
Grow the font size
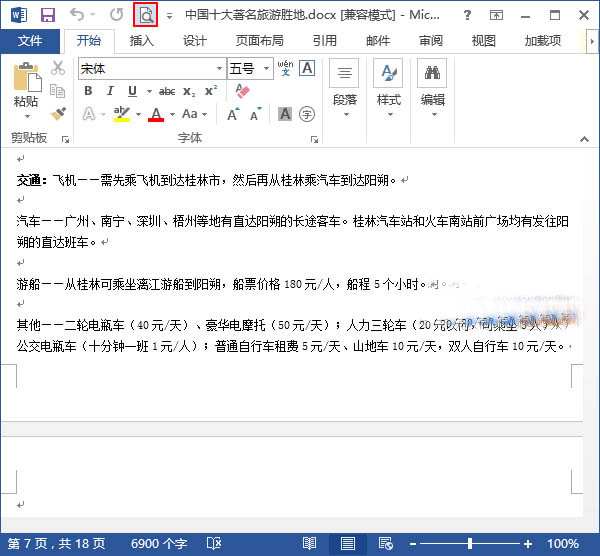(x=233, y=114)
